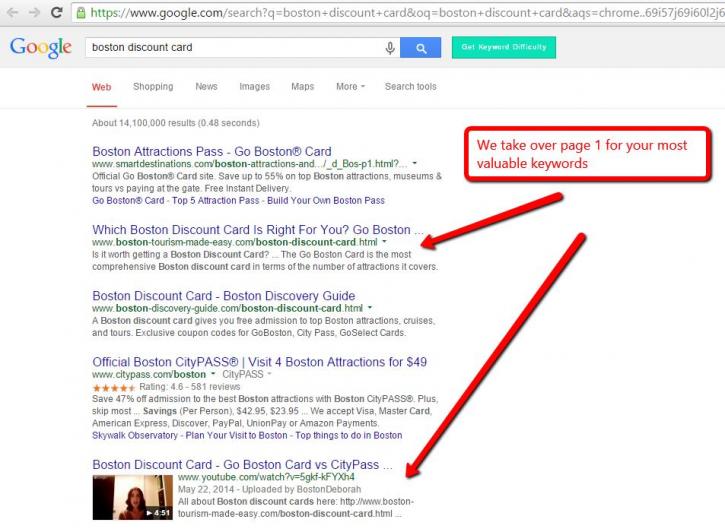
Task: Open Boston Attractions Pass - Go Boston Card result
Action: click(212, 151)
